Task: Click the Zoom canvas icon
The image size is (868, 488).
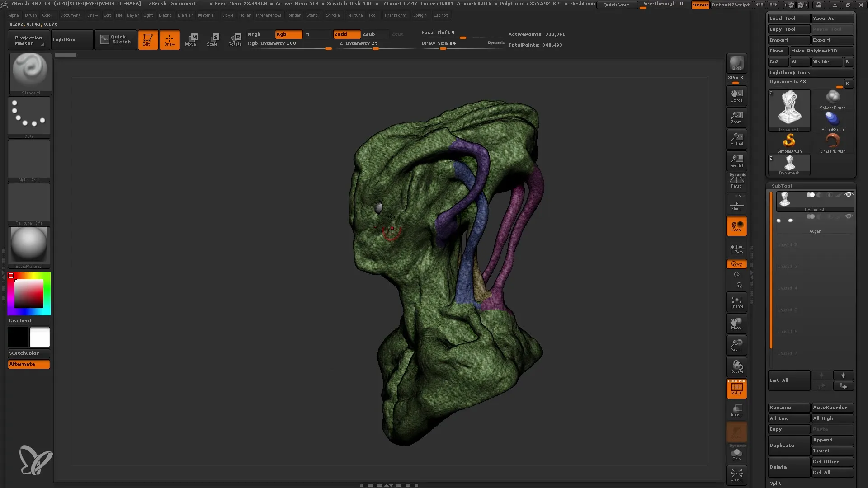Action: pos(736,117)
